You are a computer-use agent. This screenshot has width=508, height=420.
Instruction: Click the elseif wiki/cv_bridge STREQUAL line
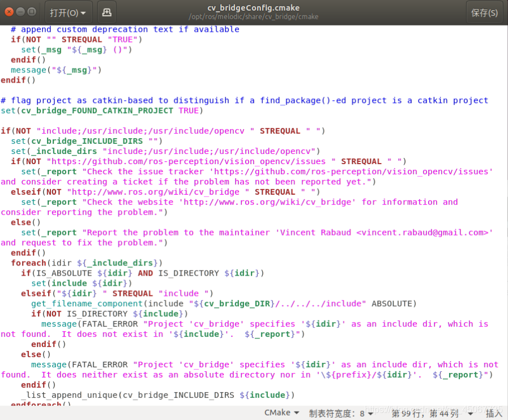(165, 192)
